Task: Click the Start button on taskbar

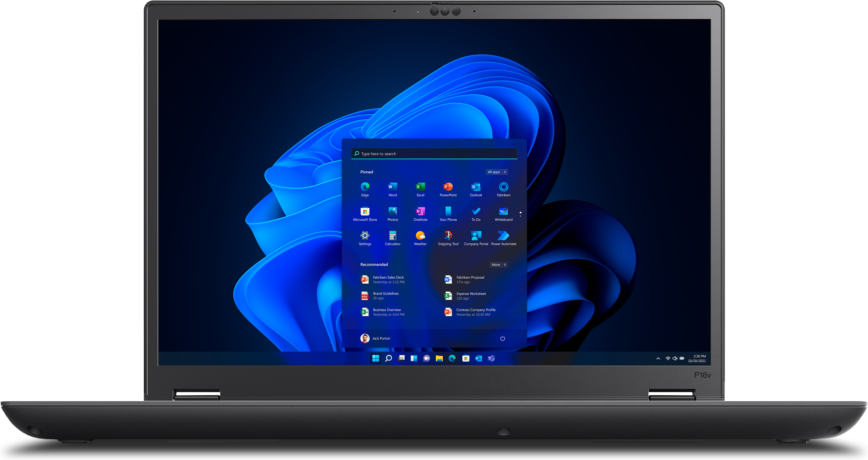Action: [x=376, y=359]
